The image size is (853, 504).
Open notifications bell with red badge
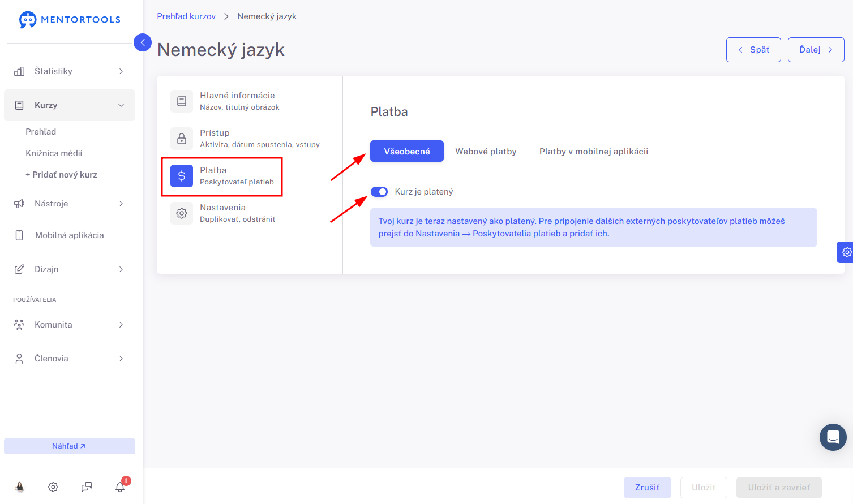click(121, 485)
